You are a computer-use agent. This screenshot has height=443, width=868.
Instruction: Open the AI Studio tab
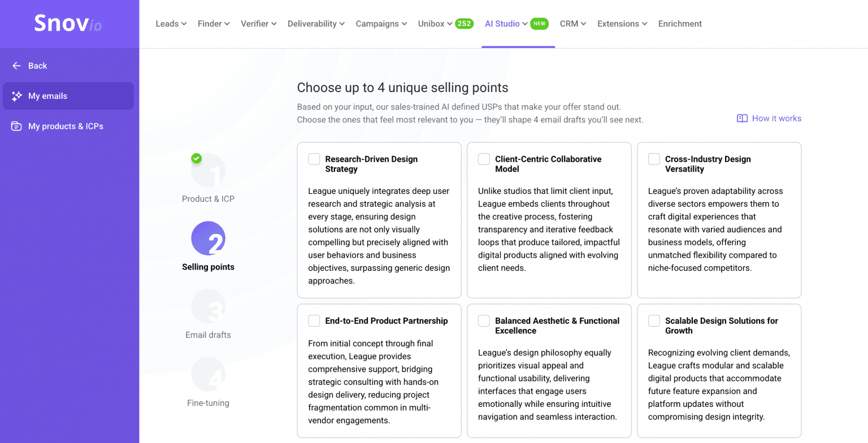(502, 24)
